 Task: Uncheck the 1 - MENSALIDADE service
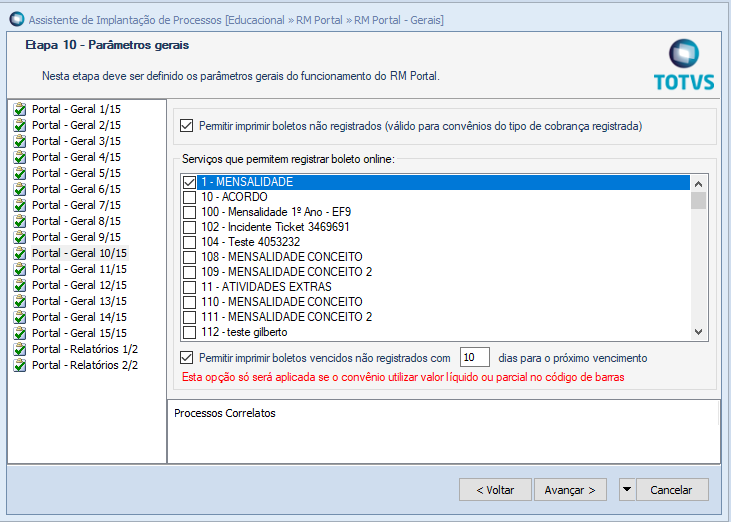(189, 182)
